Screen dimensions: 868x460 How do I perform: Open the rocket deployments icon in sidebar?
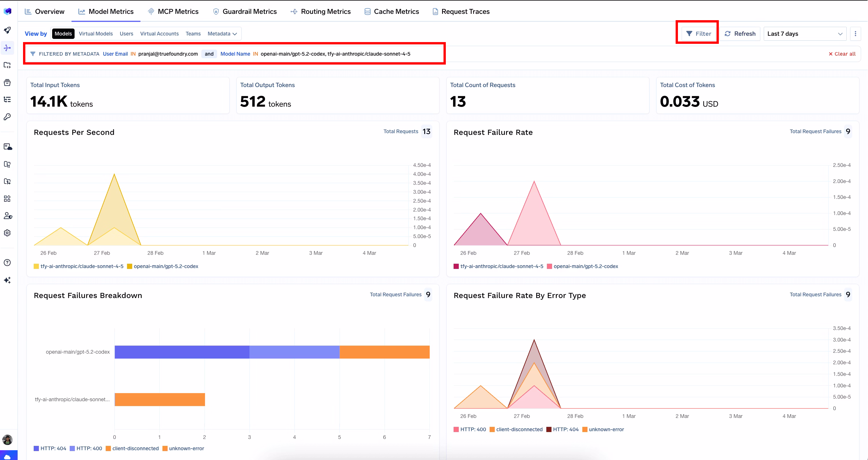(x=7, y=30)
